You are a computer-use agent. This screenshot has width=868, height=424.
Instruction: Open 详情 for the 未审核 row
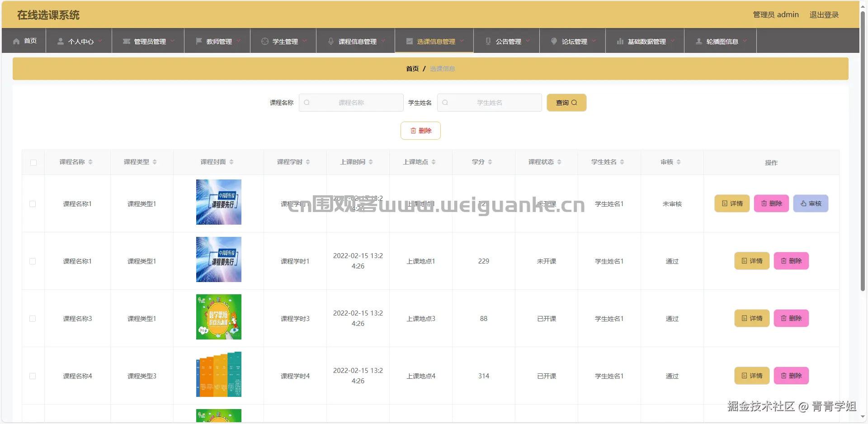(x=732, y=203)
